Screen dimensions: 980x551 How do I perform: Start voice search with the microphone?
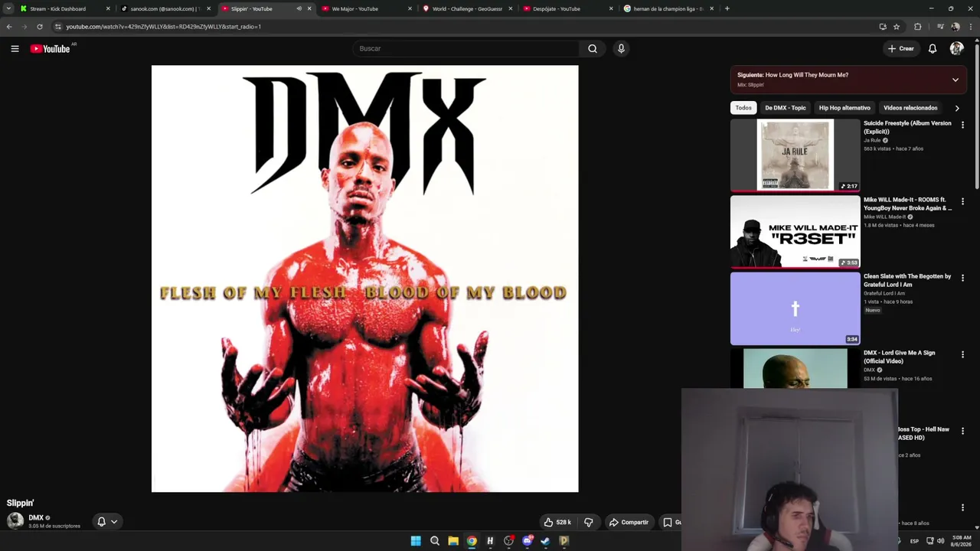click(x=621, y=48)
